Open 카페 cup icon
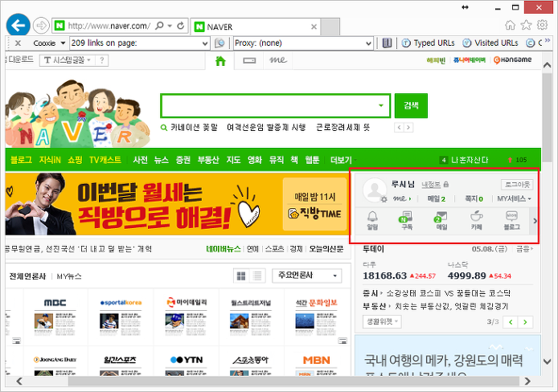 coord(476,220)
